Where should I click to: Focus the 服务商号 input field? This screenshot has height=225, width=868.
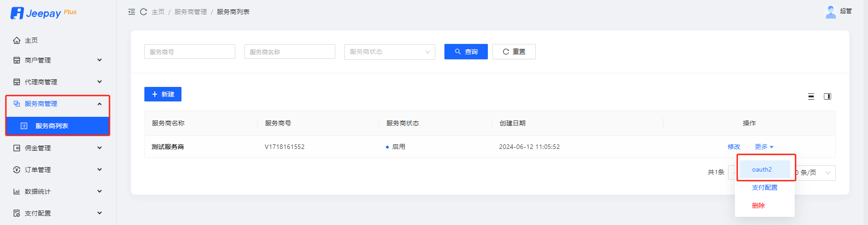pos(190,52)
